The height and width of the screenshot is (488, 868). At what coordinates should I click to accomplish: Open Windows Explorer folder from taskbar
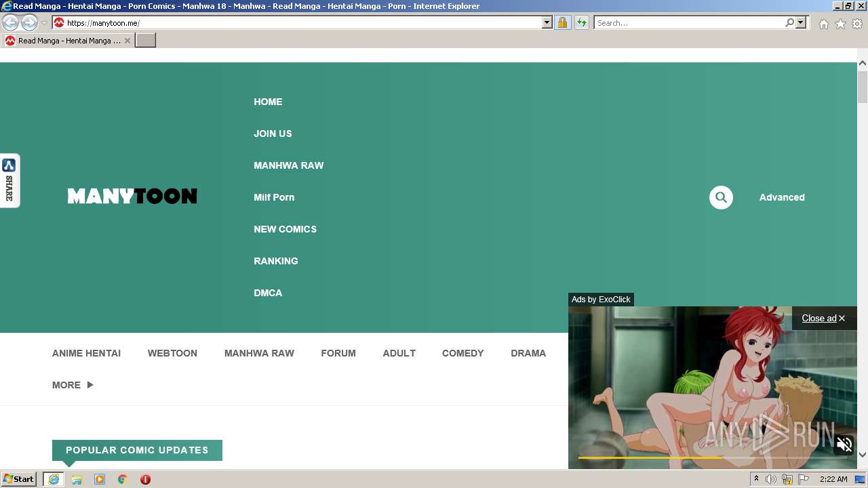[x=77, y=479]
